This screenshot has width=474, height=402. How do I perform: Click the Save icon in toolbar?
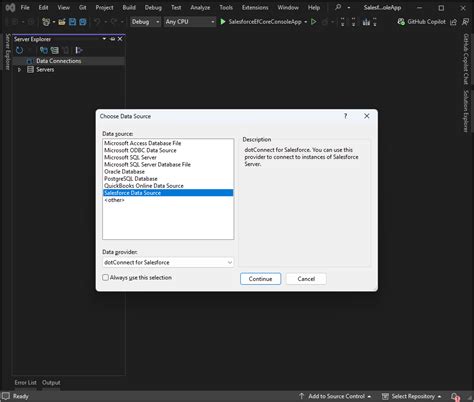tap(72, 22)
